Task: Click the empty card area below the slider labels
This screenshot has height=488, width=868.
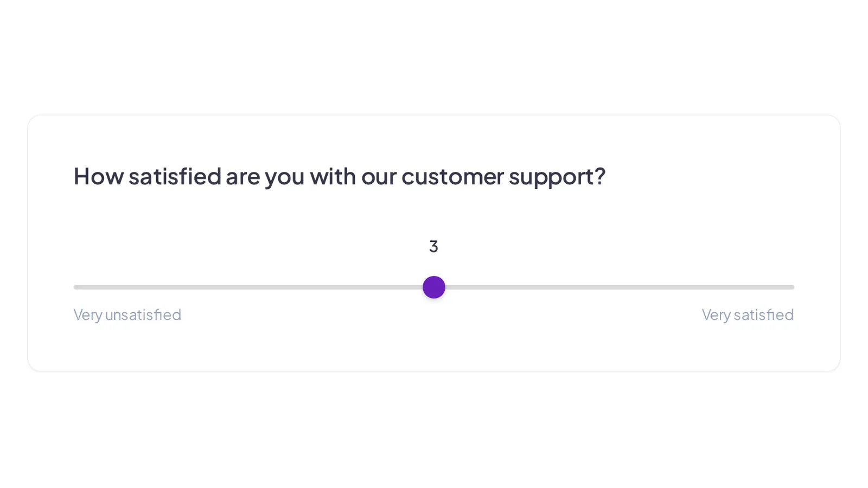Action: tap(434, 347)
